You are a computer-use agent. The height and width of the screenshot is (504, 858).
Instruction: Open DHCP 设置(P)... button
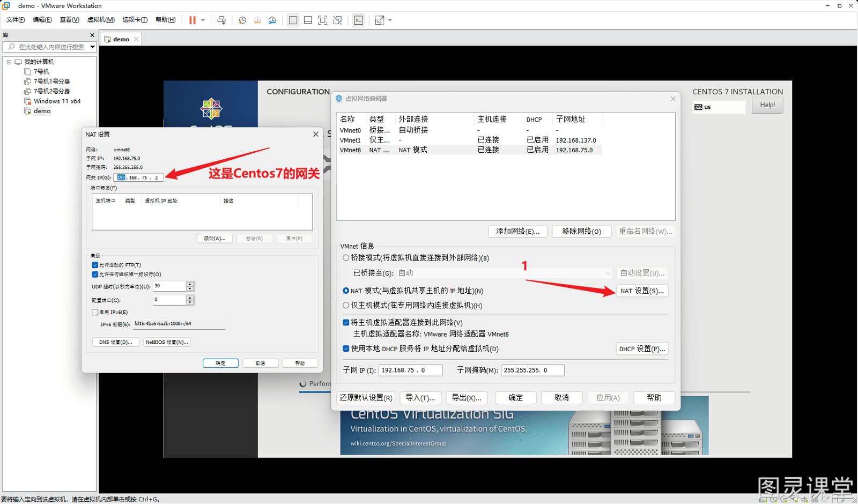642,349
